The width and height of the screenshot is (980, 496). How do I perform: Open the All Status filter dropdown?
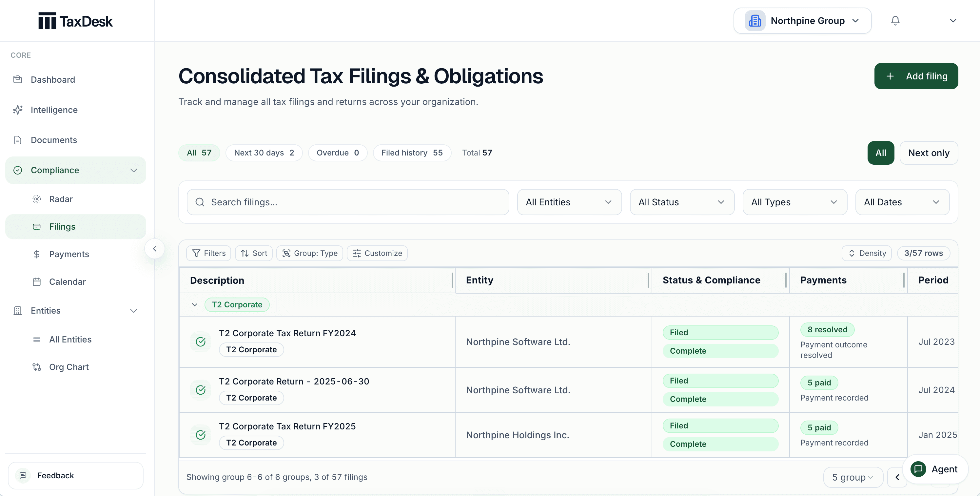coord(682,202)
